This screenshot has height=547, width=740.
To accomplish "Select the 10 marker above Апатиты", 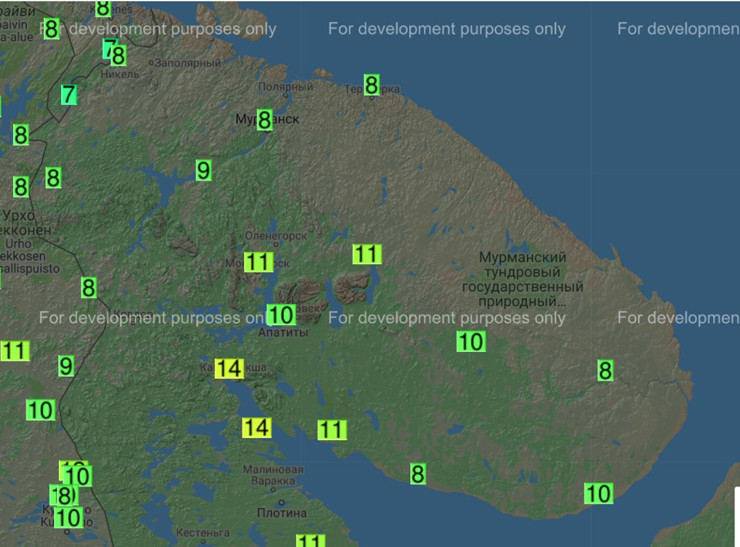I will 281,316.
